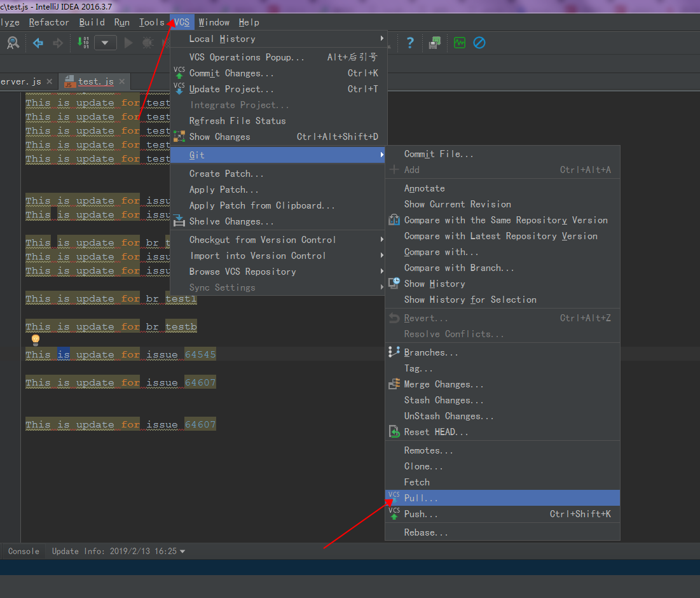The height and width of the screenshot is (598, 700).
Task: Click the Update Project VCS icon
Action: pos(179,88)
